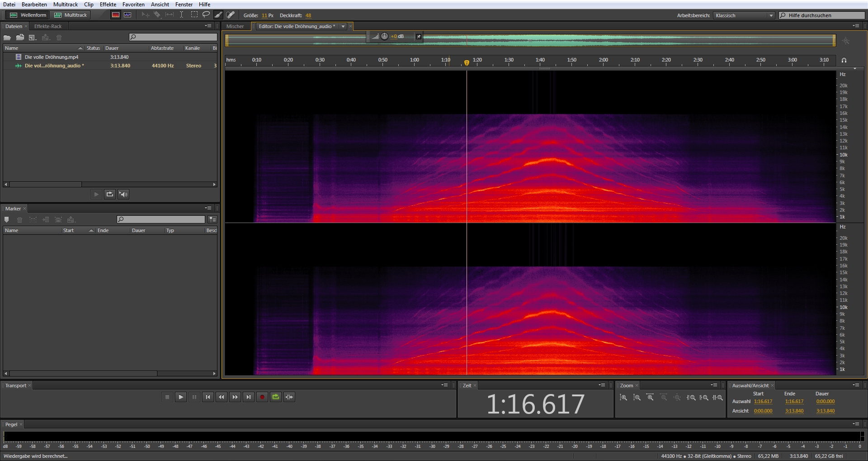Image resolution: width=868 pixels, height=461 pixels.
Task: Select the Spot Healing Brush tool
Action: point(231,15)
